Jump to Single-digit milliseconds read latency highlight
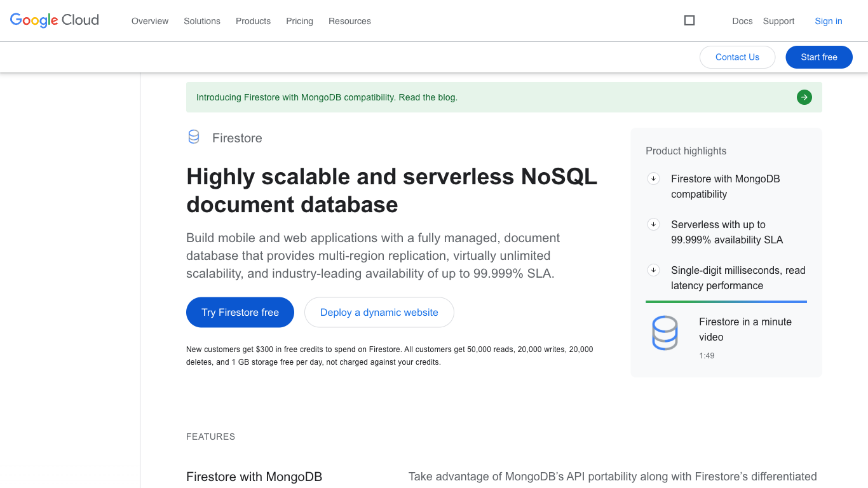868x488 pixels. (738, 278)
